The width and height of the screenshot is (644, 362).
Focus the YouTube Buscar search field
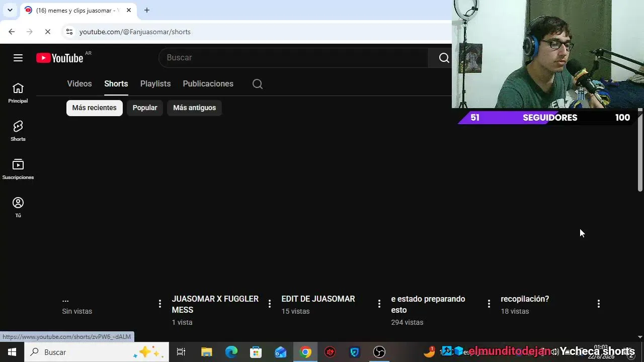click(x=294, y=58)
